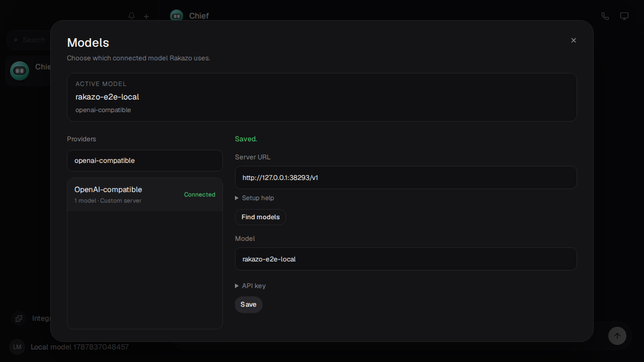Click the "Models" dialog heading

(88, 43)
